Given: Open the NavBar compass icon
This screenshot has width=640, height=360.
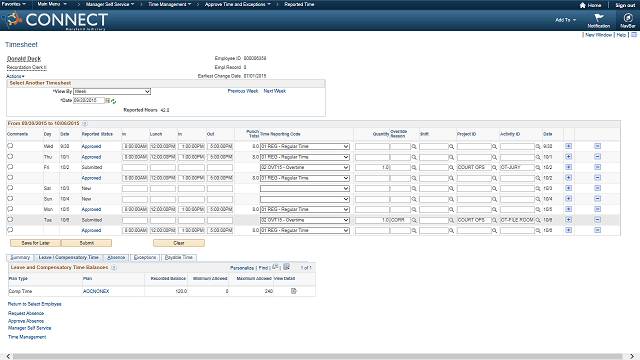Looking at the screenshot, I should 628,18.
